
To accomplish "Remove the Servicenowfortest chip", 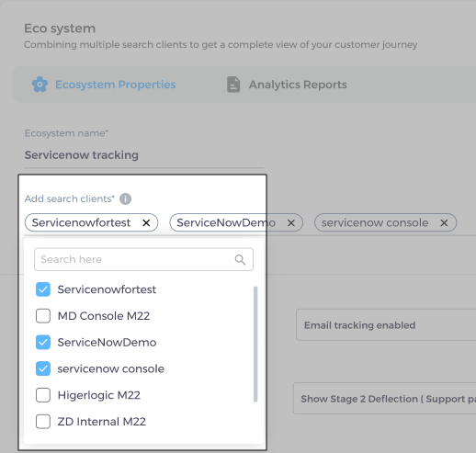I will [x=146, y=222].
